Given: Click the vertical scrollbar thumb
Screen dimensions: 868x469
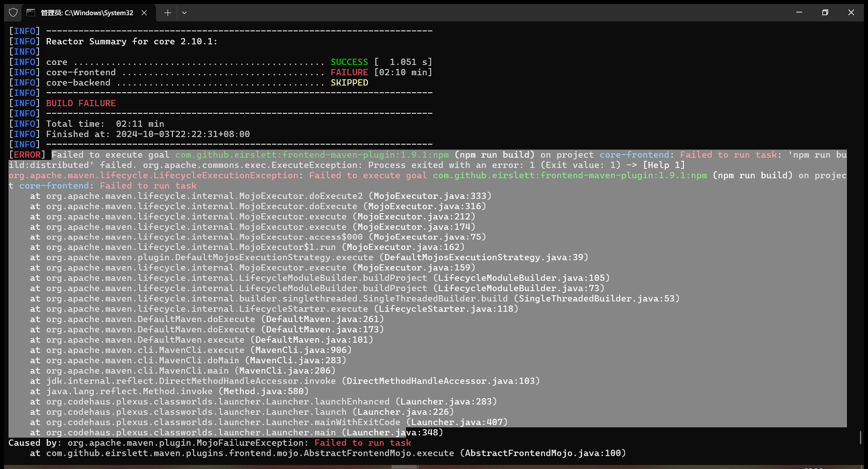Looking at the screenshot, I should click(860, 438).
